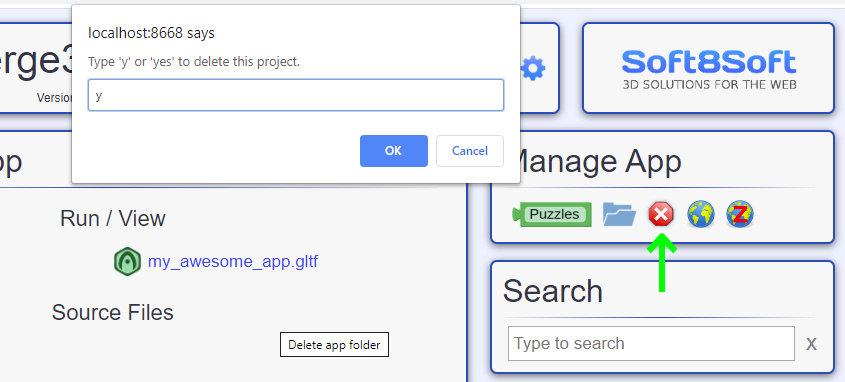845x382 pixels.
Task: Open the Puzzles editor
Action: pos(551,214)
